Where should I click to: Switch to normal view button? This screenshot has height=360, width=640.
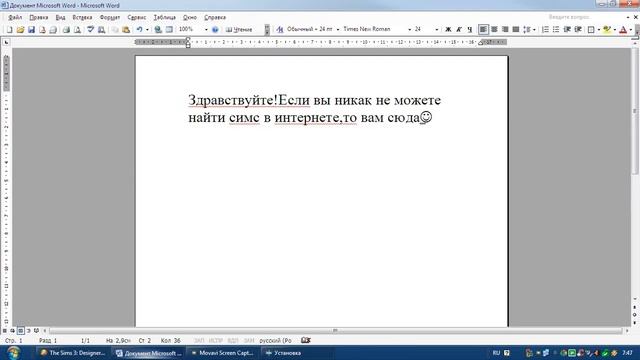pyautogui.click(x=4, y=331)
